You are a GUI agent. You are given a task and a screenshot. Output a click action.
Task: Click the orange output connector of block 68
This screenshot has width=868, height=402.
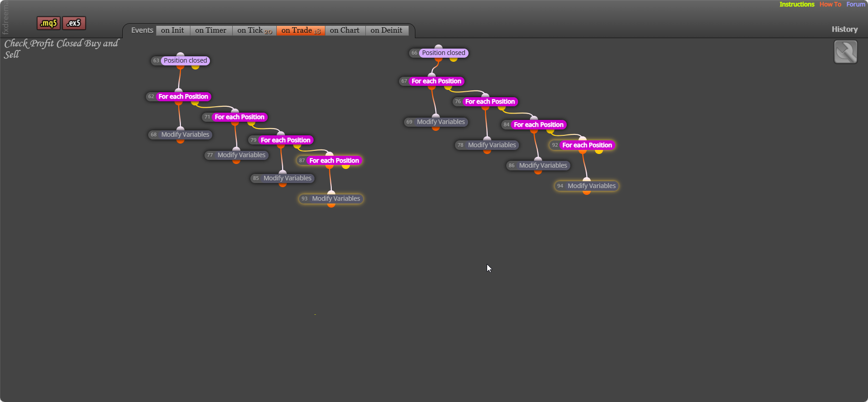180,141
